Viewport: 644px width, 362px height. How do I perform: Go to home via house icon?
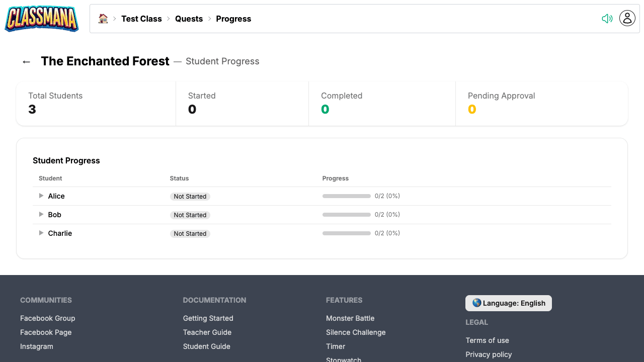point(103,19)
